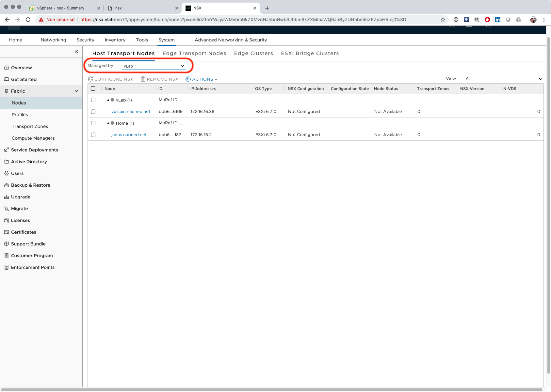Viewport: 551px width, 392px height.
Task: Click the Service Deployments sidebar icon
Action: 6,150
